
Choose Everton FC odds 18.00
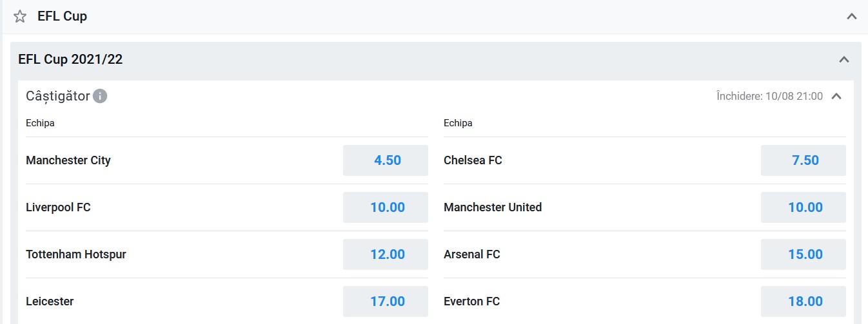[804, 301]
